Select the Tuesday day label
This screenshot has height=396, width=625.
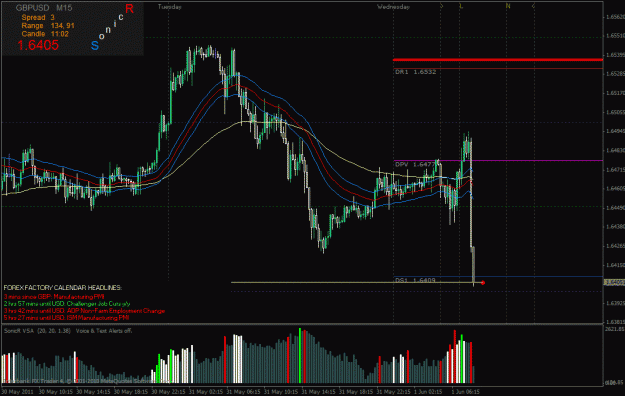[x=169, y=7]
